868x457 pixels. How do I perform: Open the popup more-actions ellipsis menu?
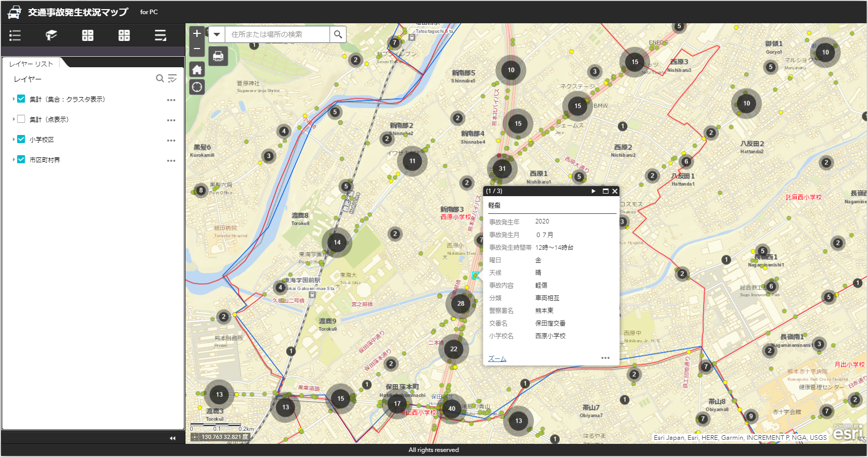pos(605,358)
